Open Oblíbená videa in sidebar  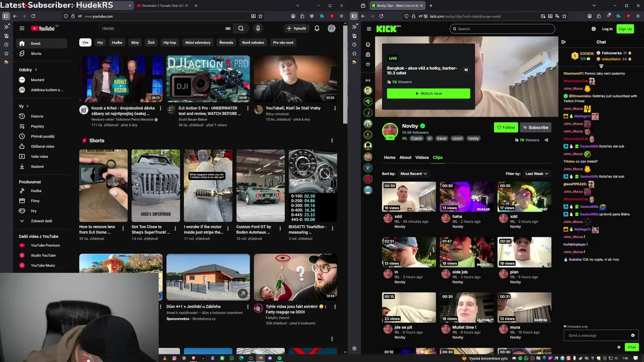pos(42,146)
